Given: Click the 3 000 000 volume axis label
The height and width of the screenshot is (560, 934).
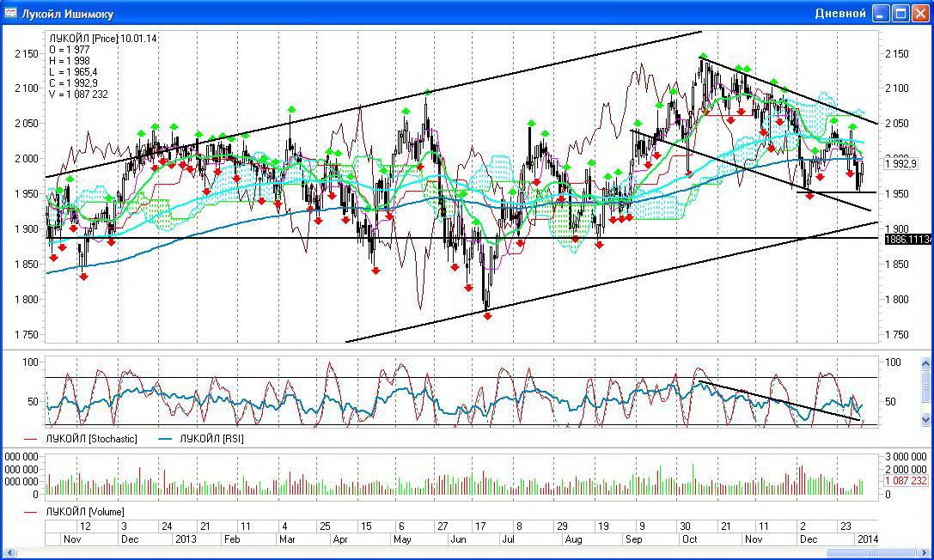Looking at the screenshot, I should 906,456.
